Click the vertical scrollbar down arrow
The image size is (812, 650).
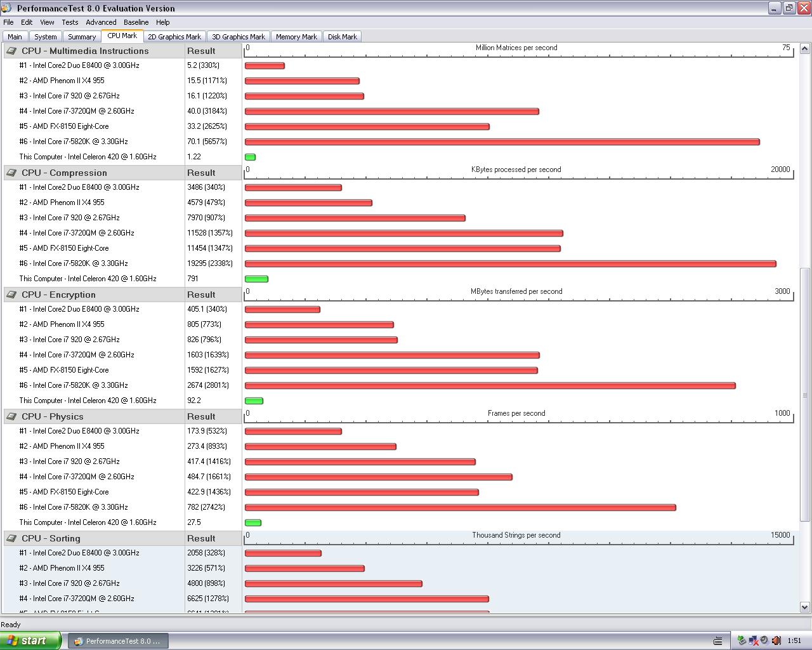804,607
